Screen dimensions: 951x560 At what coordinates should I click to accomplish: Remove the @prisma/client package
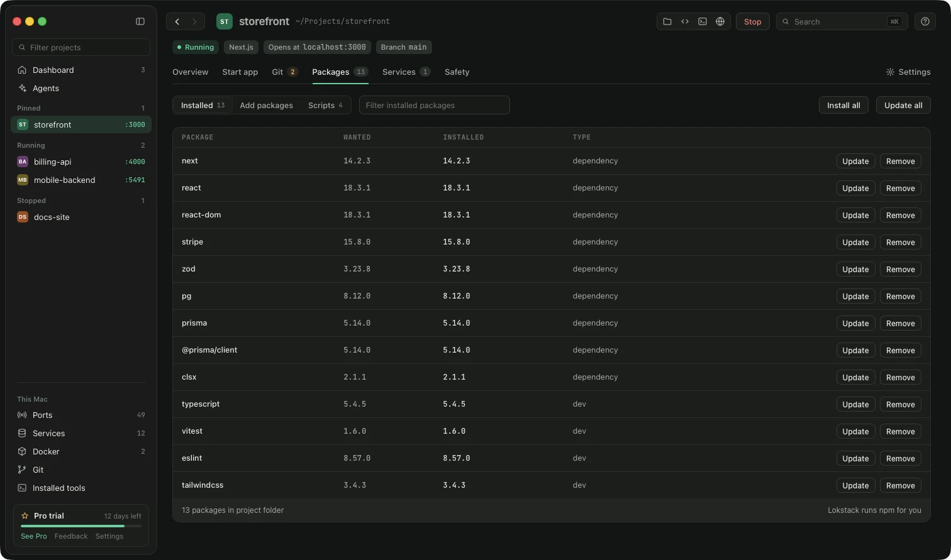point(901,350)
